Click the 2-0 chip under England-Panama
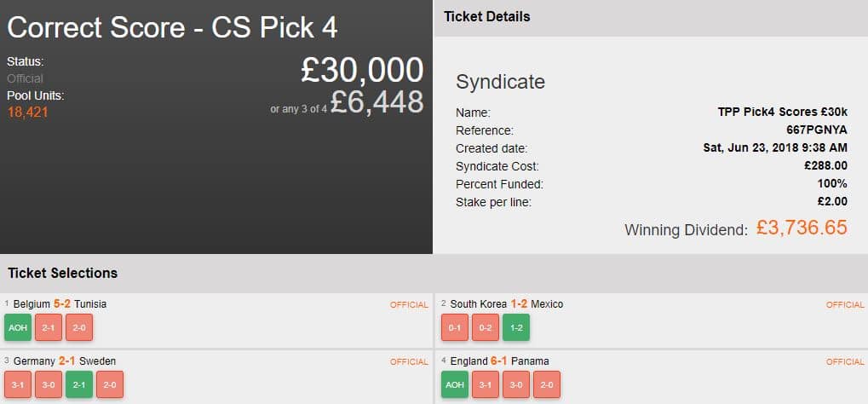The image size is (868, 404). pyautogui.click(x=546, y=384)
